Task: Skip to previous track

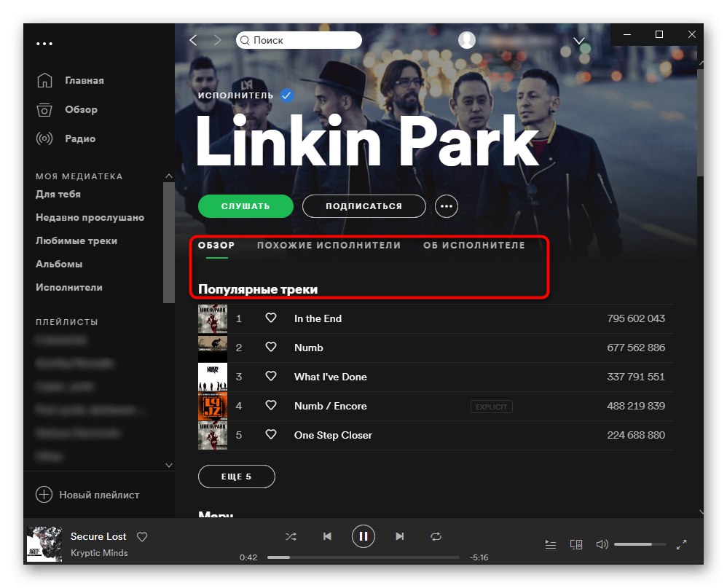Action: pyautogui.click(x=327, y=536)
